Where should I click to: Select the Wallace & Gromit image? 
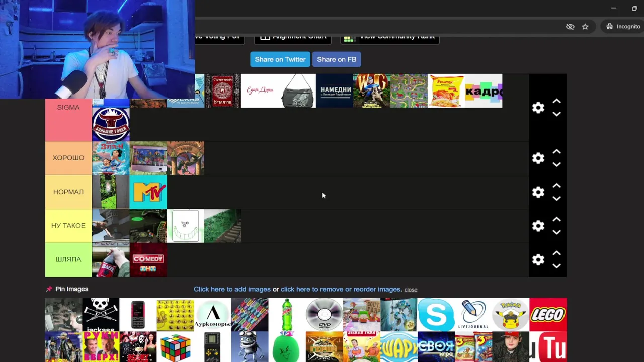point(372,91)
